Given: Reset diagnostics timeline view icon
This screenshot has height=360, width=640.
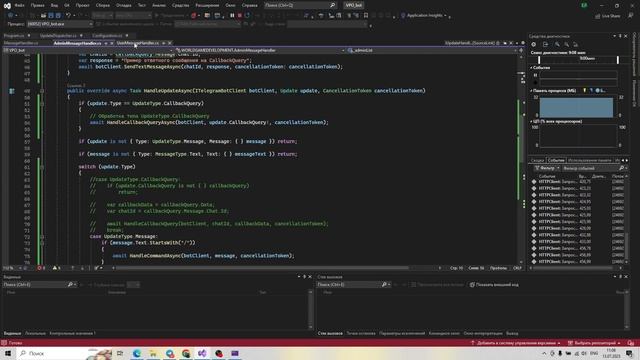Looking at the screenshot, I should pos(576,44).
